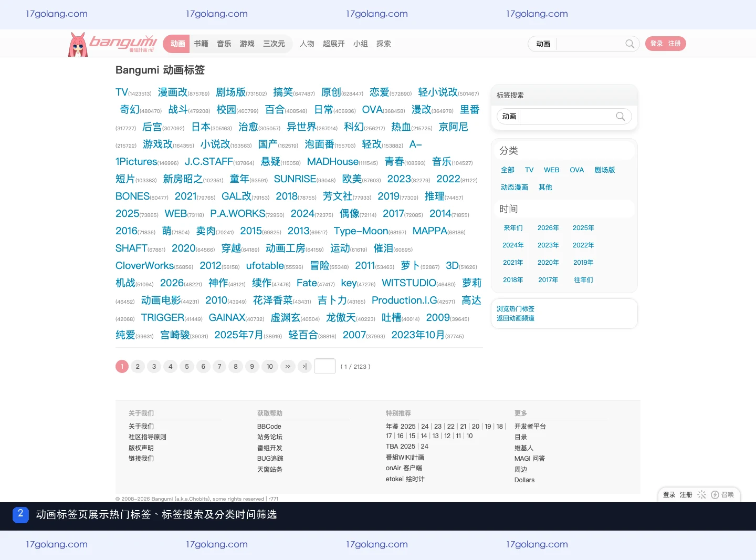Open the P.A.WORKS tag
Screen dimensions: 756x560
tap(238, 213)
